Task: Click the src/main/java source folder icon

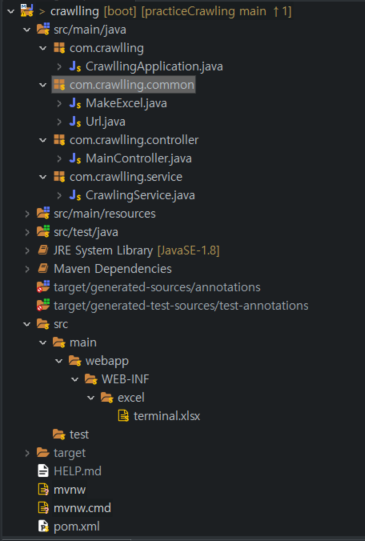Action: (x=43, y=29)
